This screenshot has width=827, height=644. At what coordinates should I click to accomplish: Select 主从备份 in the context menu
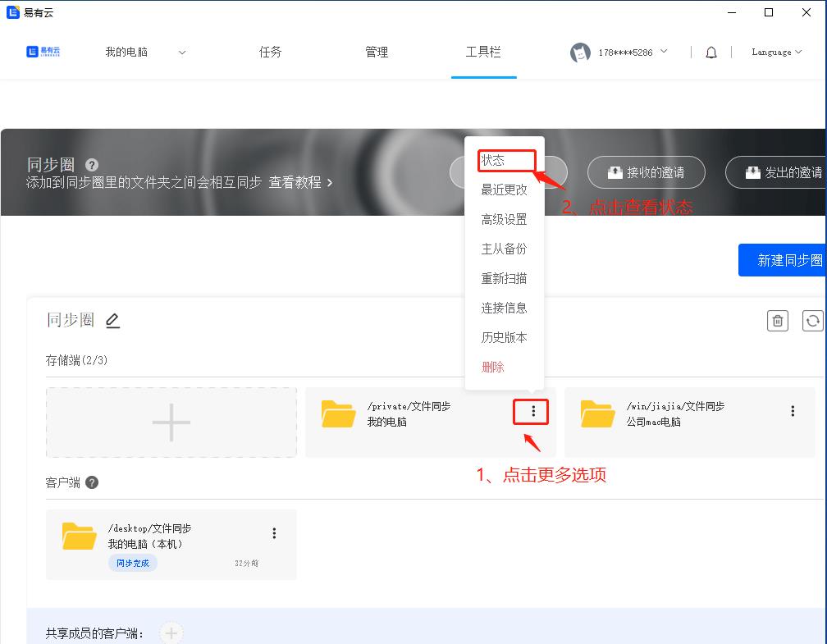pos(505,249)
